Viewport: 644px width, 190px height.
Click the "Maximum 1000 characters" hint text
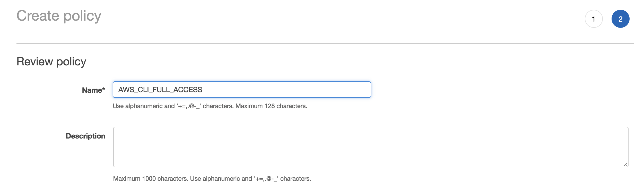coord(151,179)
